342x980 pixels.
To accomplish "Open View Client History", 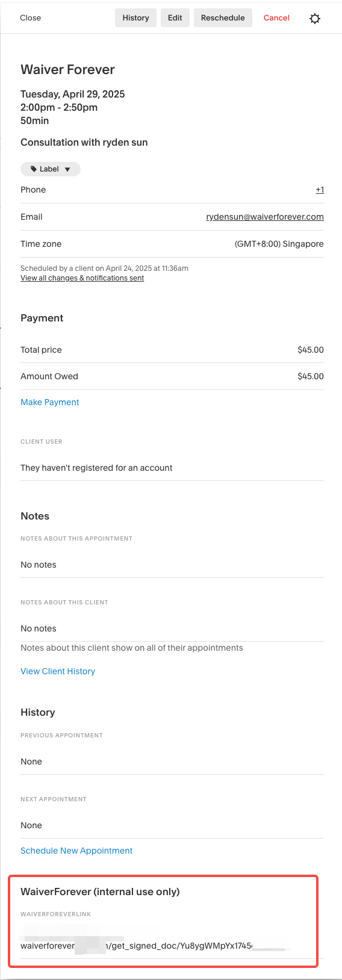I will click(58, 671).
